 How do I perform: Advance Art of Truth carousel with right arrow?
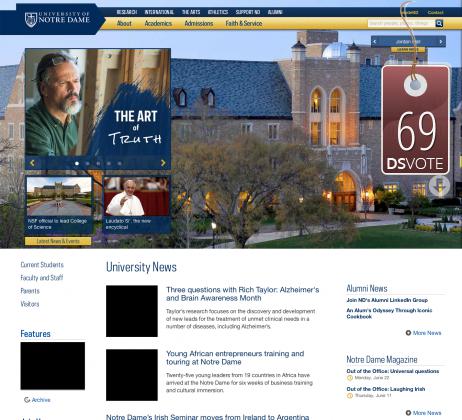[163, 163]
